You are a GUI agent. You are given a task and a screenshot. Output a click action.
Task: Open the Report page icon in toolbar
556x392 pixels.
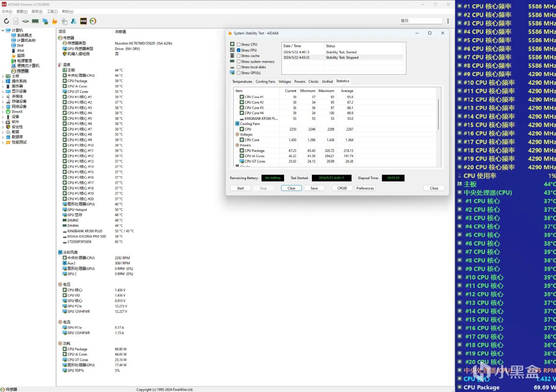click(x=16, y=21)
